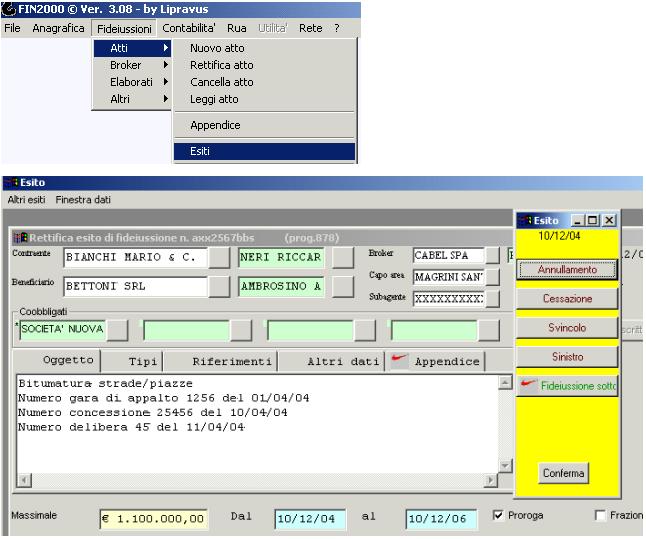Click the Capo area field MAGRINI SAN
Screen dimensions: 646x539
(x=449, y=277)
